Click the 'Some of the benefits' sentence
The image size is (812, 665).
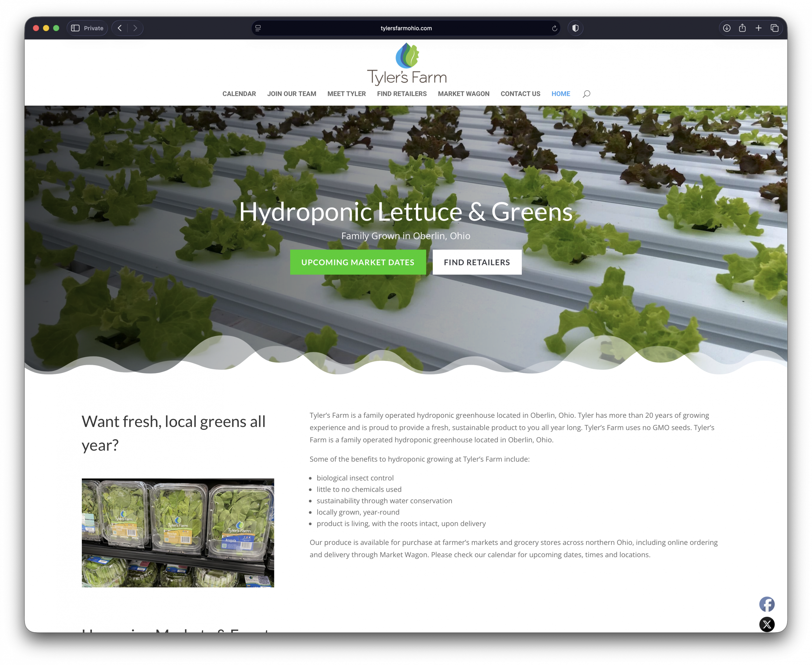[419, 459]
